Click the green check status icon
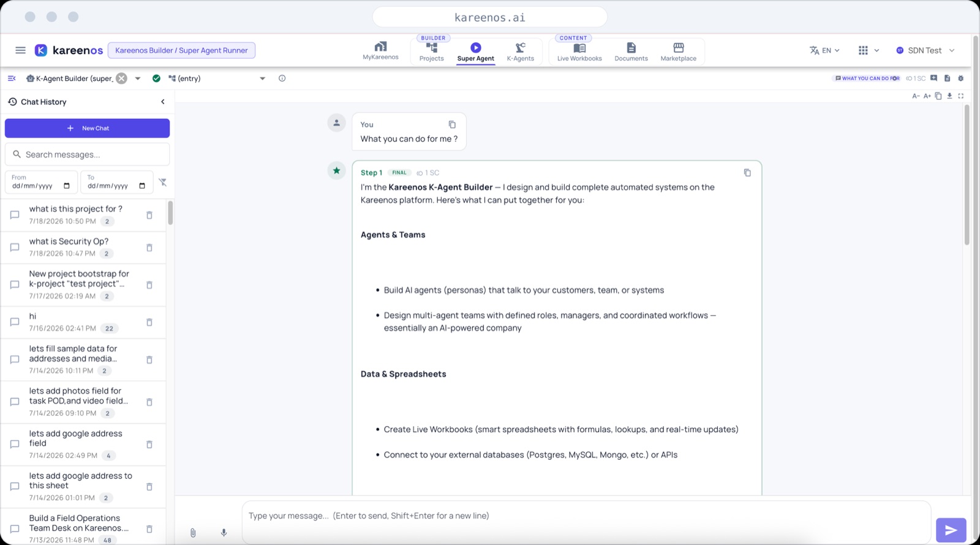The height and width of the screenshot is (545, 980). 156,78
